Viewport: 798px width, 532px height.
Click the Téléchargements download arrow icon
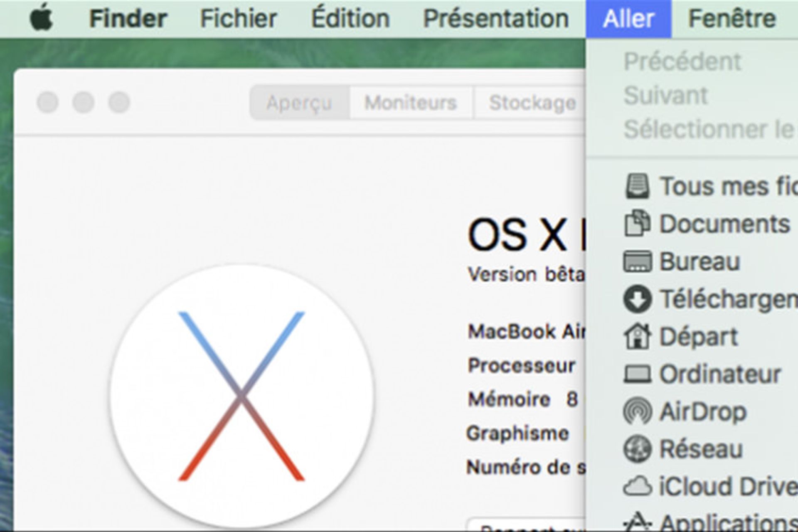pyautogui.click(x=637, y=299)
